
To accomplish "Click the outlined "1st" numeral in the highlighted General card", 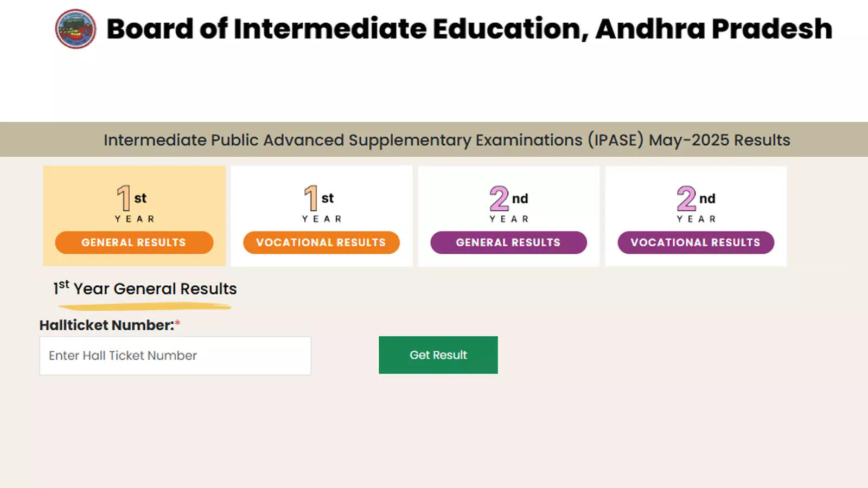I will coord(124,198).
